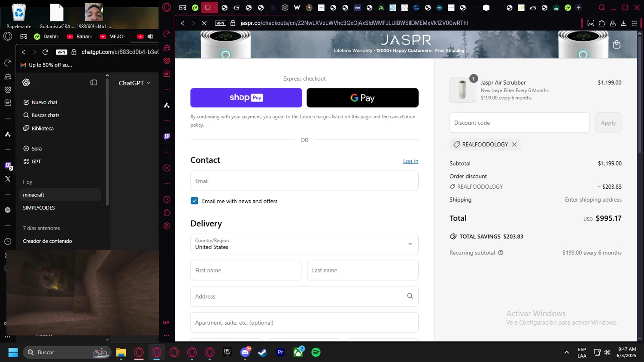This screenshot has height=362, width=644.
Task: Open the Recurring subtotal help icon
Action: (501, 253)
